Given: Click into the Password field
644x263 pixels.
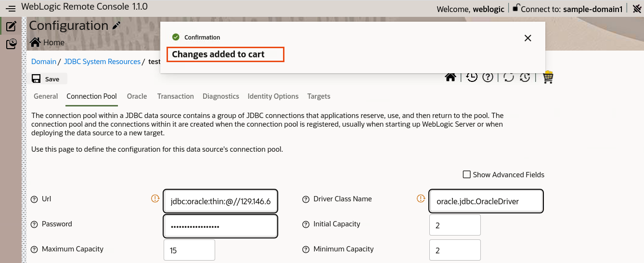Looking at the screenshot, I should point(220,226).
